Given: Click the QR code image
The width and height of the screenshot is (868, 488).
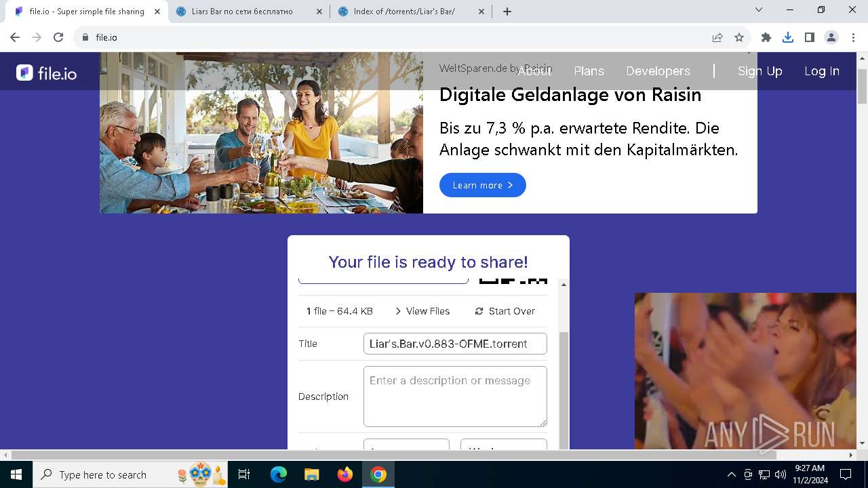Looking at the screenshot, I should point(513,281).
